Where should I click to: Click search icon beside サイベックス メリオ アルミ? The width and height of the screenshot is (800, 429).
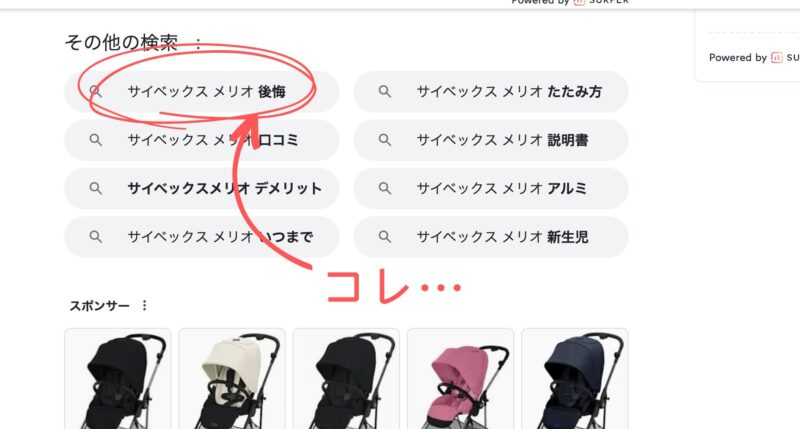(385, 188)
